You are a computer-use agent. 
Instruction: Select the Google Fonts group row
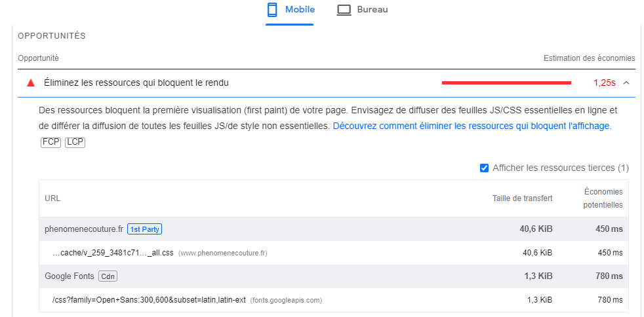69,276
